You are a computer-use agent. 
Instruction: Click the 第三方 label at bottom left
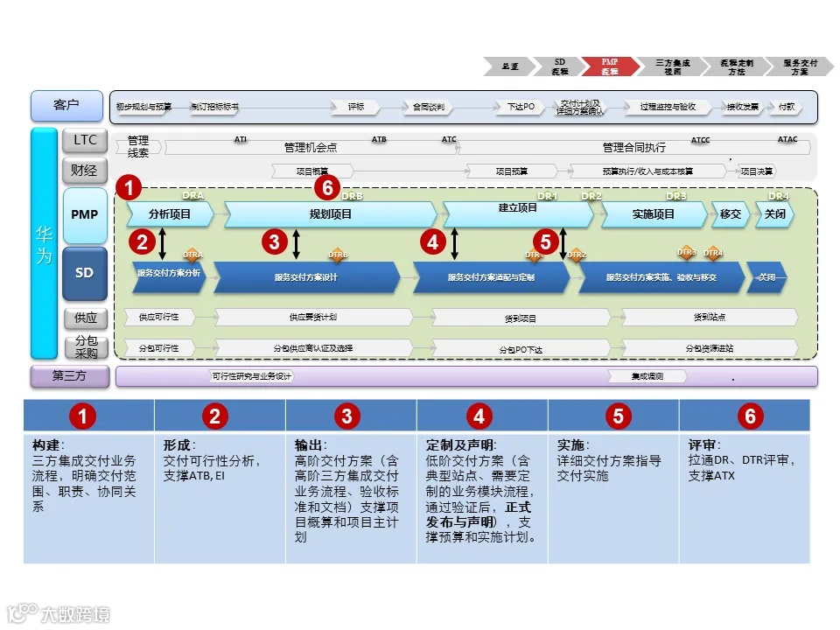[67, 376]
